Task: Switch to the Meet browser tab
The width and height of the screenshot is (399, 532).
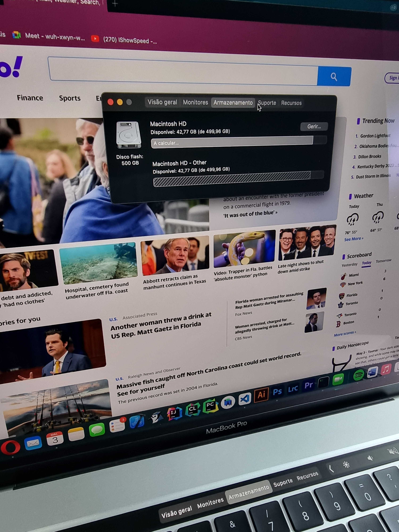Action: click(x=49, y=36)
